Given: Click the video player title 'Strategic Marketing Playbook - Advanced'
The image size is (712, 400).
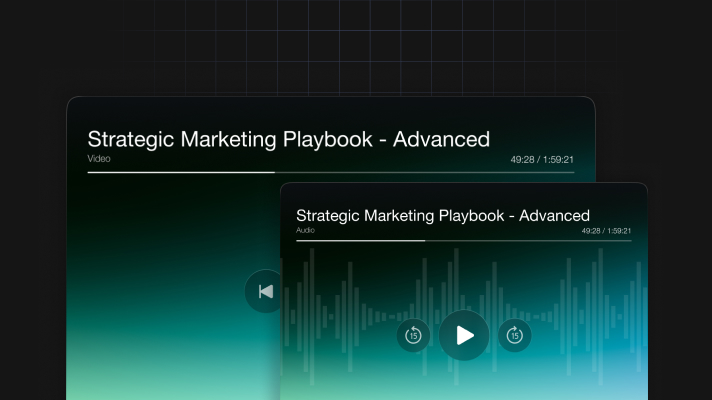Looking at the screenshot, I should [288, 139].
